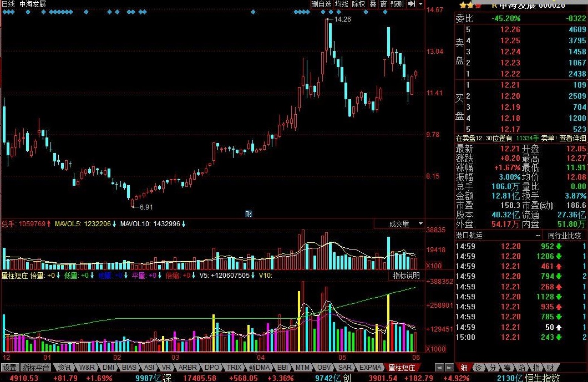This screenshot has width=588, height=382.
Task: Switch to the 焰 tab in the quote panel
Action: tap(521, 368)
